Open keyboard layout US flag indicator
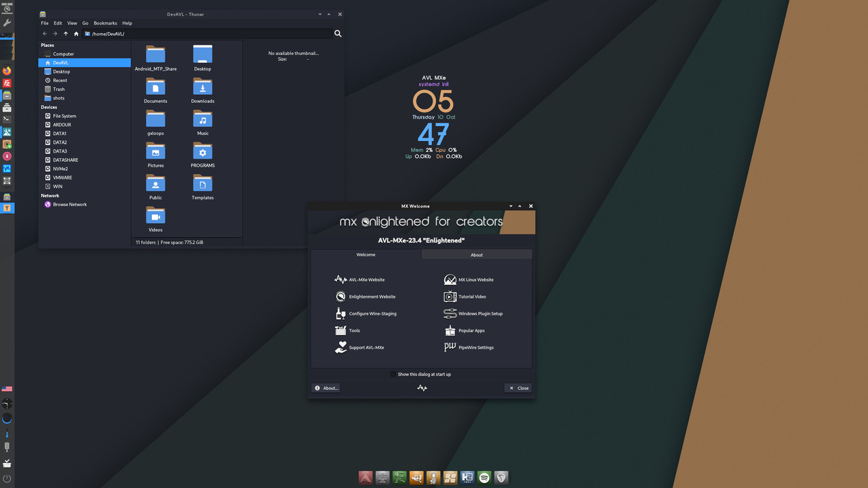Image resolution: width=868 pixels, height=488 pixels. (x=7, y=389)
